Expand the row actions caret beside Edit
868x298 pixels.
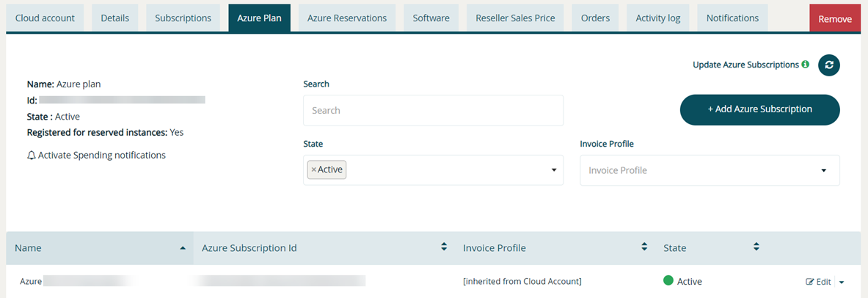(x=842, y=283)
